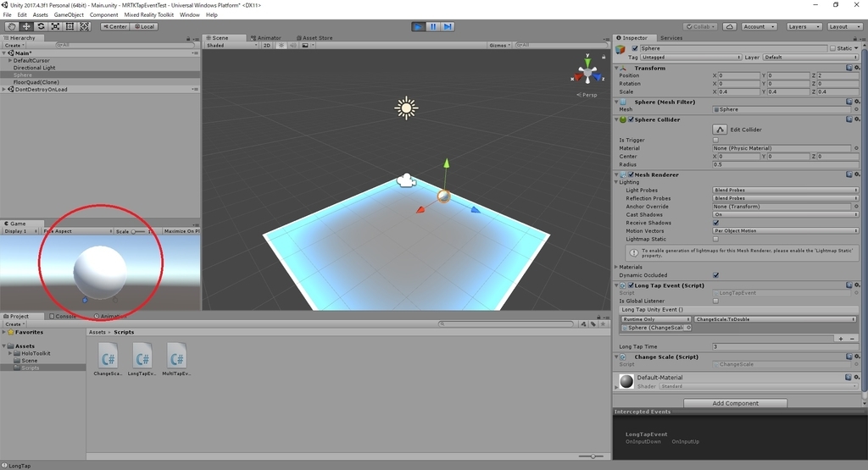Open the Layout button menu

843,26
